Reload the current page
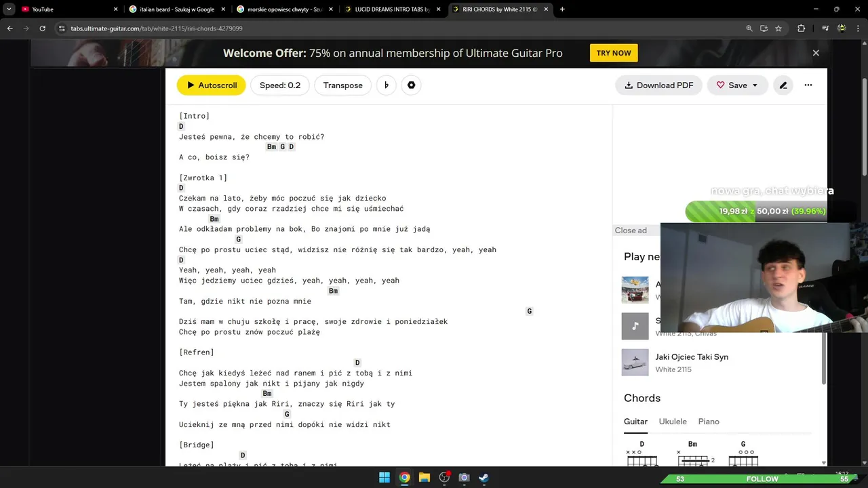The height and width of the screenshot is (488, 868). click(42, 28)
